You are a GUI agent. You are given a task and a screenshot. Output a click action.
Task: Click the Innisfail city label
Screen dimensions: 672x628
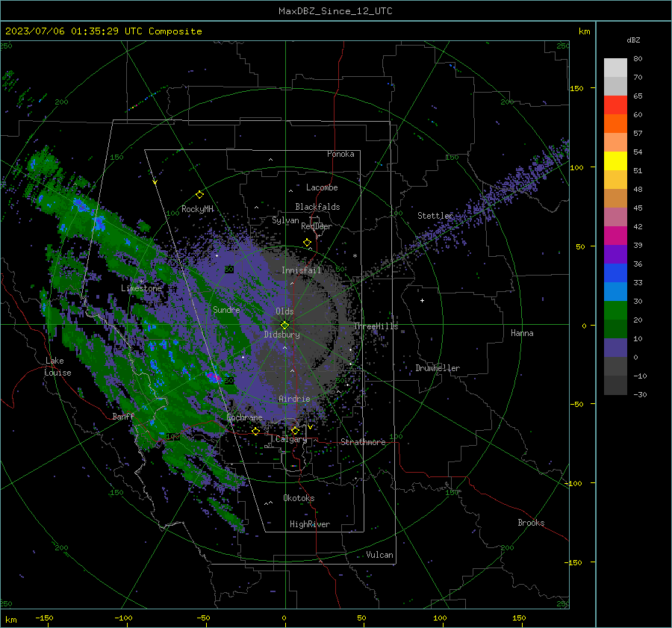301,270
